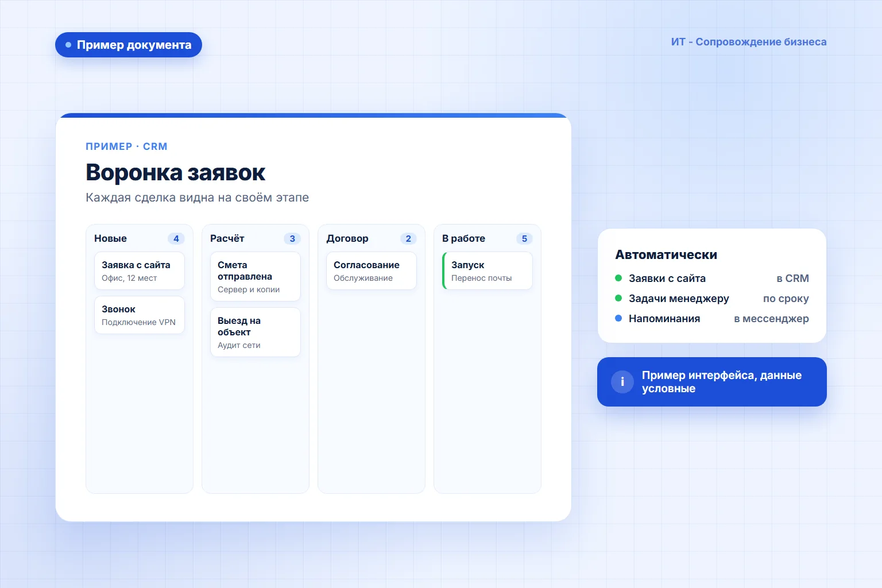Click the «В работе» column header
This screenshot has width=882, height=588.
click(463, 238)
